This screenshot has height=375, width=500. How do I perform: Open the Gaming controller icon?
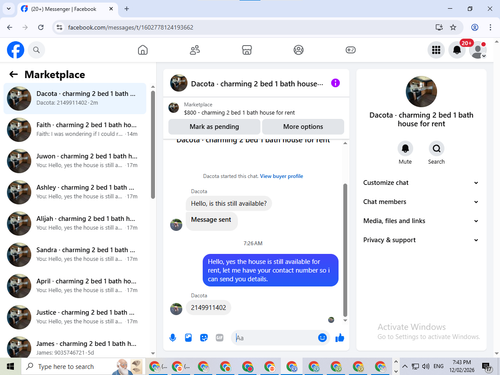pyautogui.click(x=350, y=50)
